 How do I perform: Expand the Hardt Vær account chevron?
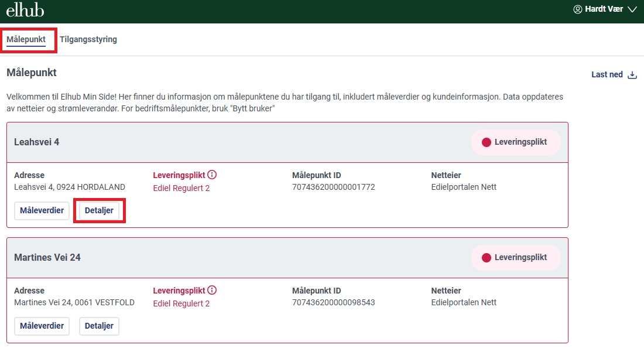(632, 9)
